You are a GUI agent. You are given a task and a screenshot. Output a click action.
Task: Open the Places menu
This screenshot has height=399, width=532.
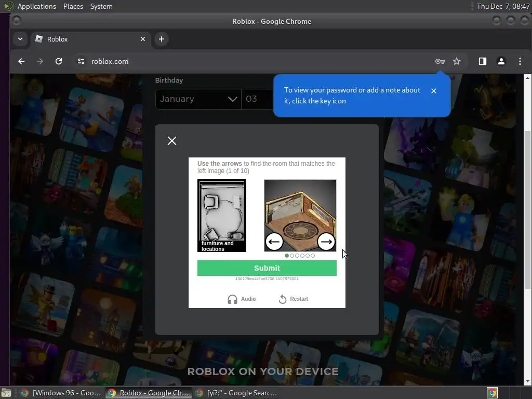coord(73,6)
